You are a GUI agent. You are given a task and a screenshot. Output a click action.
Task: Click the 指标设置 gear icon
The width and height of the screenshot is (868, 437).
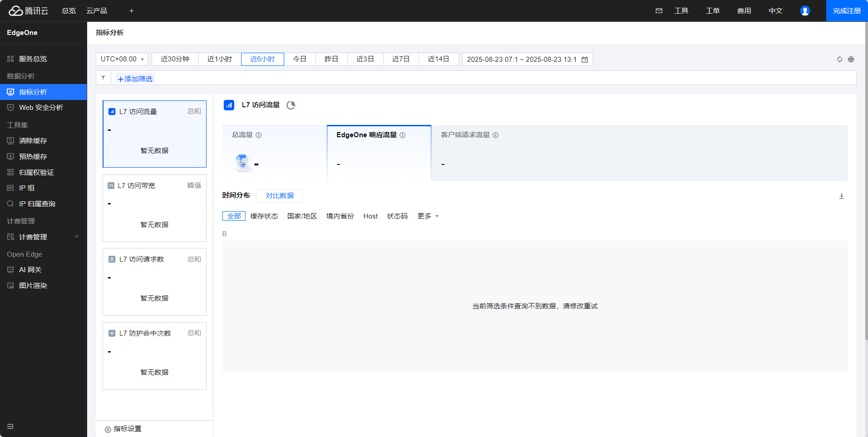pos(108,429)
